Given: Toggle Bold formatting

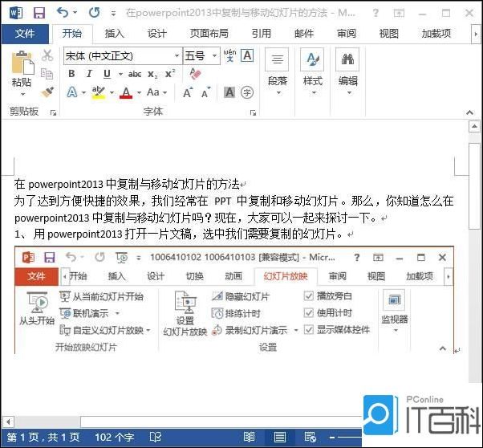Looking at the screenshot, I should [x=71, y=74].
